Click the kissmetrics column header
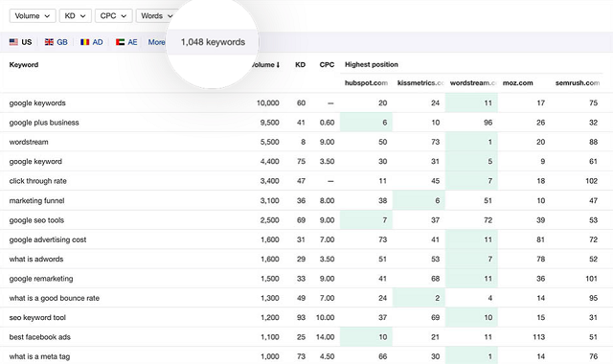Image resolution: width=613 pixels, height=364 pixels. pyautogui.click(x=420, y=83)
